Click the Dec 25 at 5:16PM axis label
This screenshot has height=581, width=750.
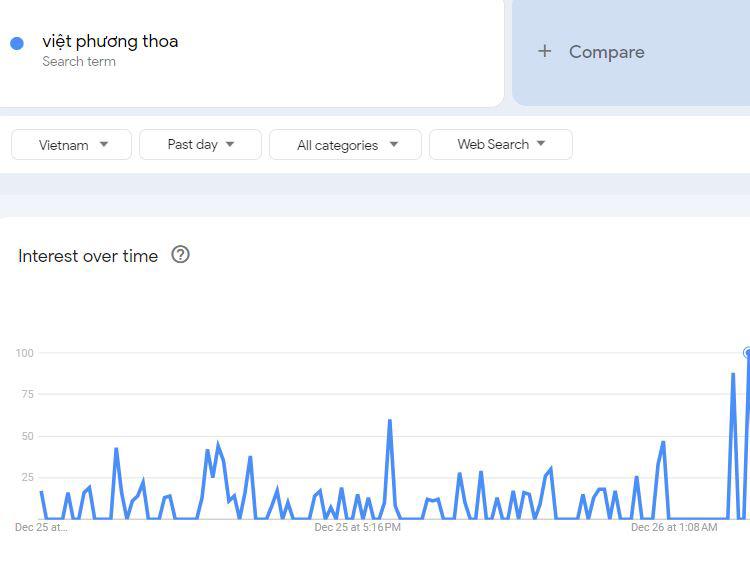click(357, 527)
